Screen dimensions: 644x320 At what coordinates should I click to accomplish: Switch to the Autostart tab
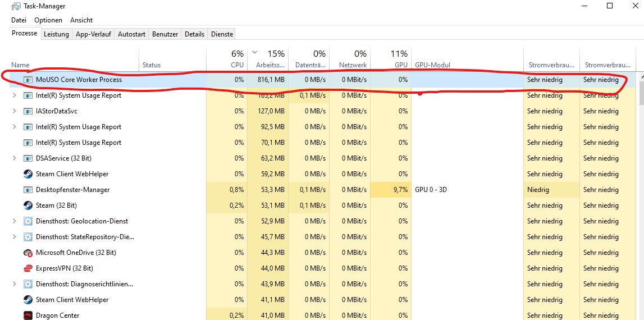pyautogui.click(x=131, y=34)
